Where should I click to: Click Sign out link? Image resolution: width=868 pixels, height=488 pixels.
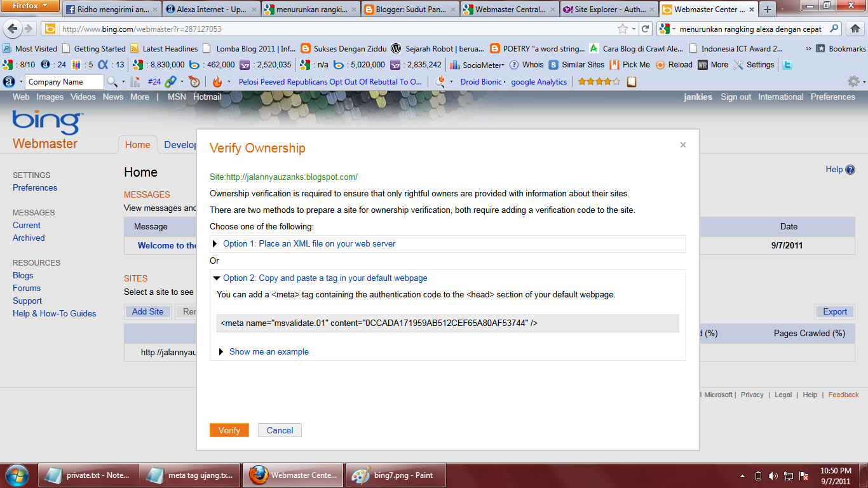(736, 97)
